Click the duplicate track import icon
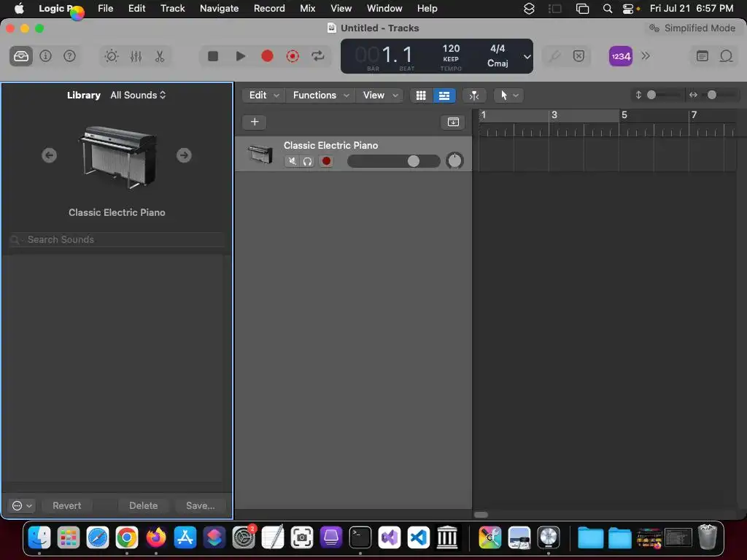747x560 pixels. tap(453, 122)
